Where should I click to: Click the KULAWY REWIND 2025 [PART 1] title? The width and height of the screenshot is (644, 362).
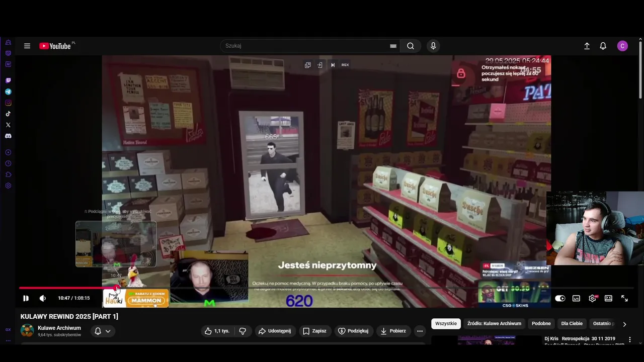tap(69, 316)
